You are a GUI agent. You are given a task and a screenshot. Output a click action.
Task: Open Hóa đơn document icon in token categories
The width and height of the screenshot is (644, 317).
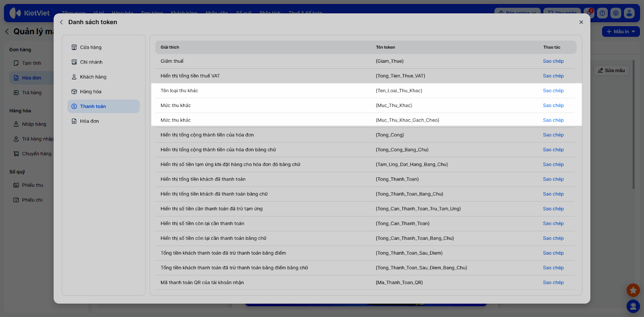point(74,121)
